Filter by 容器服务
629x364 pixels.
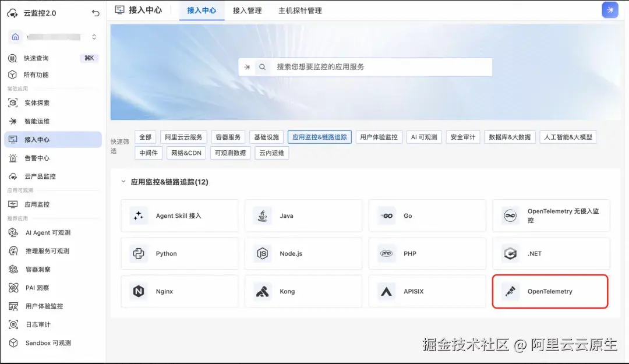[228, 137]
